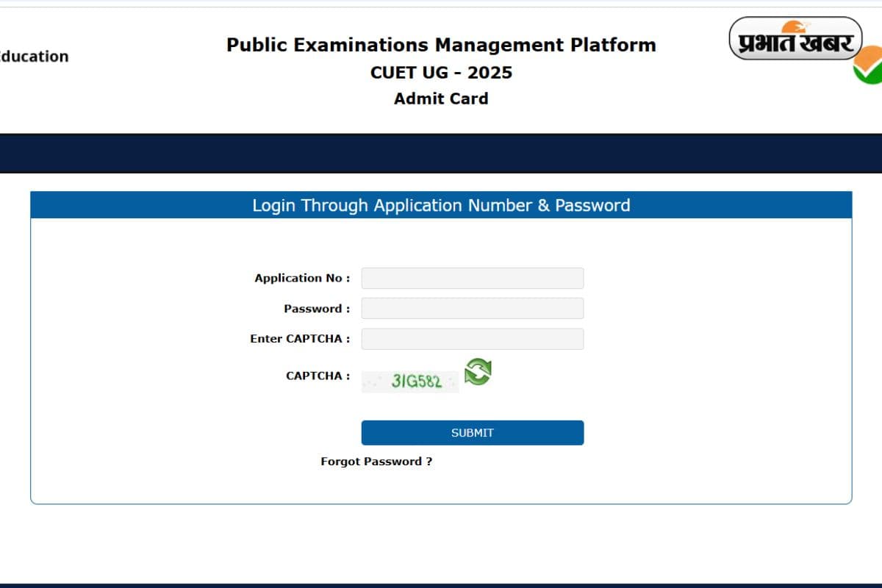Image resolution: width=882 pixels, height=588 pixels.
Task: Click the Education logo text
Action: click(x=34, y=56)
